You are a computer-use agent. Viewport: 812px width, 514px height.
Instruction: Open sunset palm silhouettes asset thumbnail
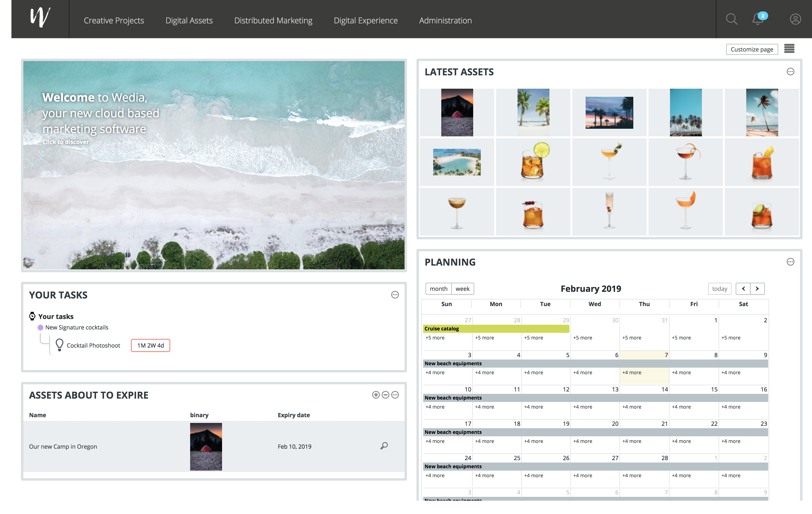(609, 113)
